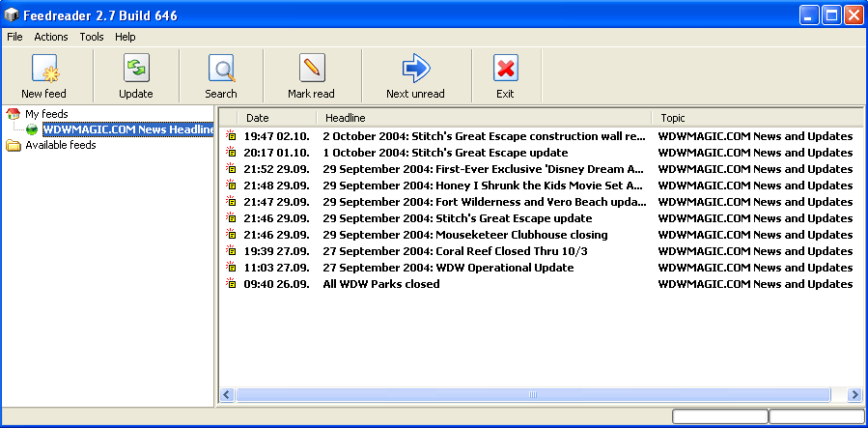Sort by the Headline column header
The image size is (868, 428).
345,118
